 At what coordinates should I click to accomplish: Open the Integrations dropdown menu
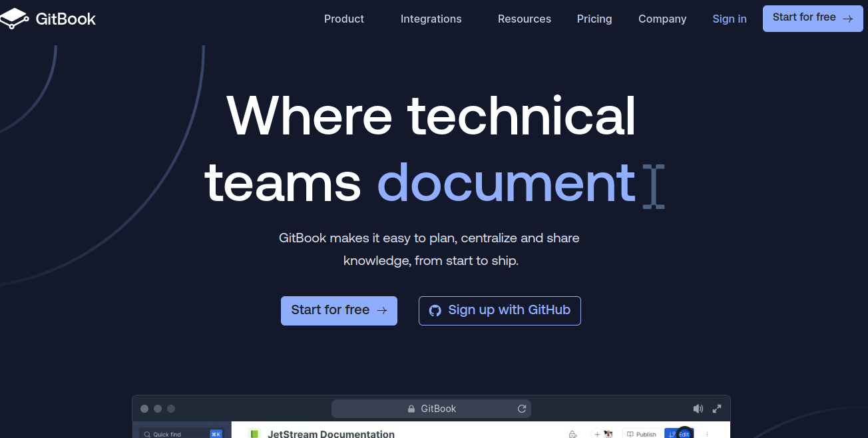pyautogui.click(x=431, y=19)
